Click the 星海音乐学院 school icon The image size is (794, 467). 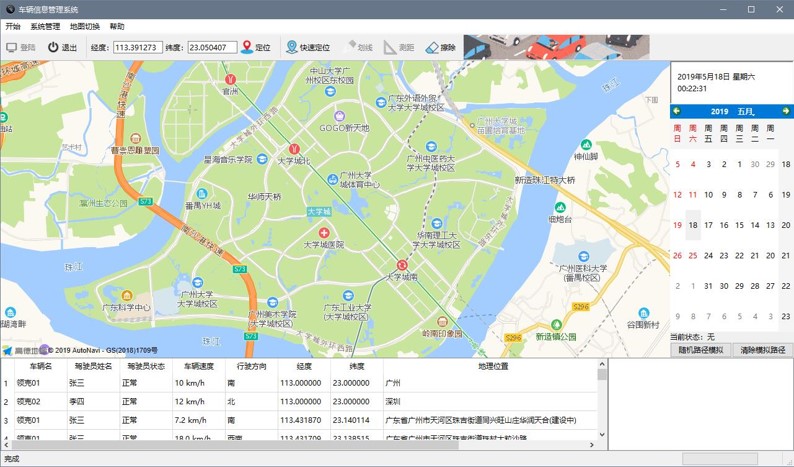262,159
